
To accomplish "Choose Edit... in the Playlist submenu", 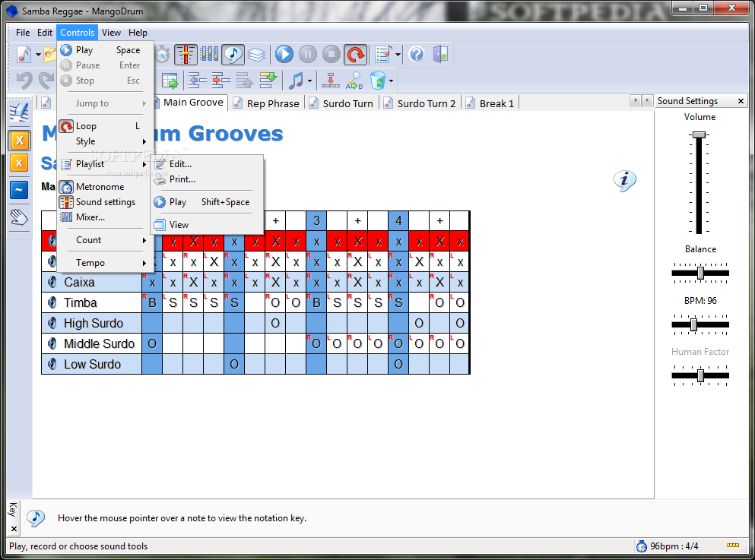I will [207, 164].
